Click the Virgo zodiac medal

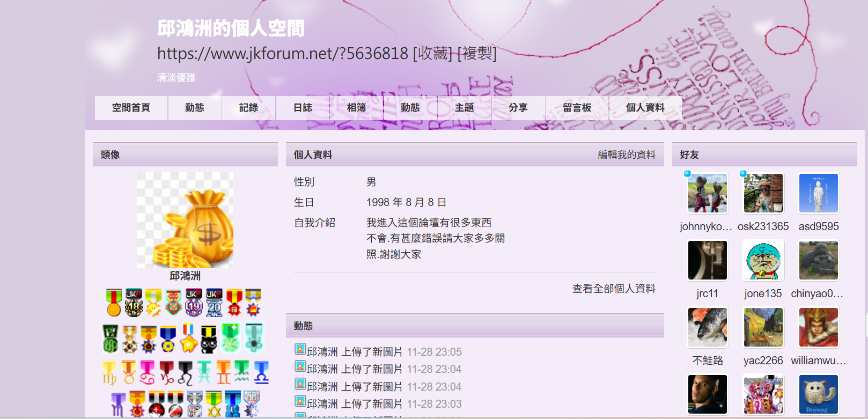(x=109, y=373)
